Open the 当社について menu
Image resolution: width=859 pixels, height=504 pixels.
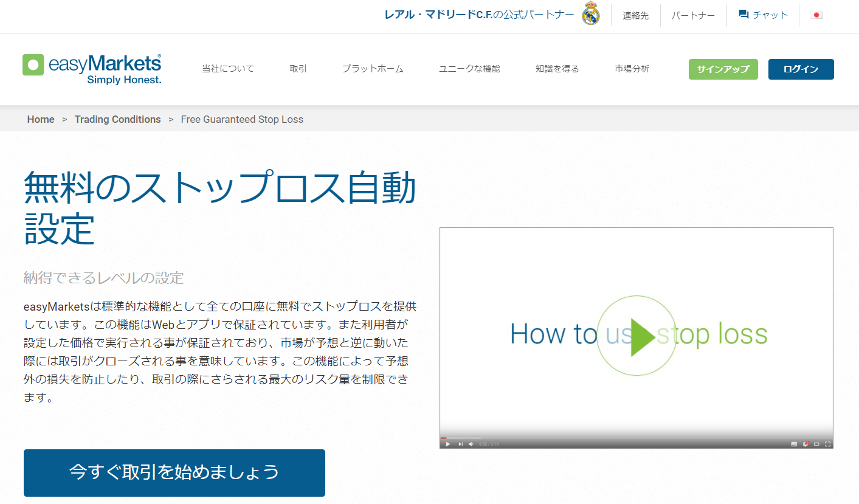point(228,69)
